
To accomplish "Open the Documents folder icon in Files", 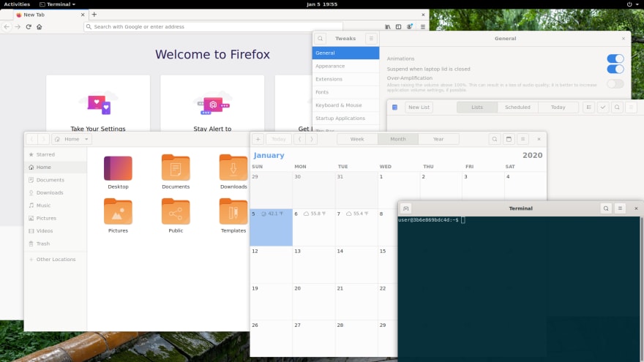I will (x=176, y=167).
